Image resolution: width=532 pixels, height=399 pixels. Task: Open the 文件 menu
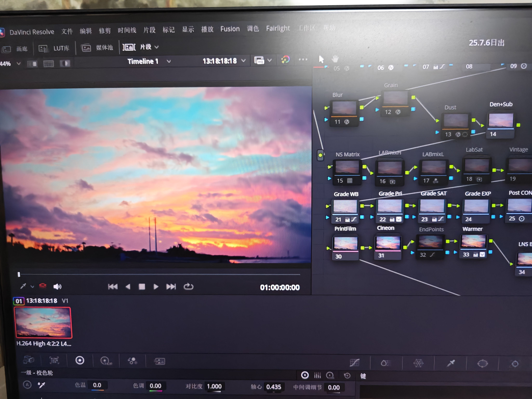click(x=67, y=31)
